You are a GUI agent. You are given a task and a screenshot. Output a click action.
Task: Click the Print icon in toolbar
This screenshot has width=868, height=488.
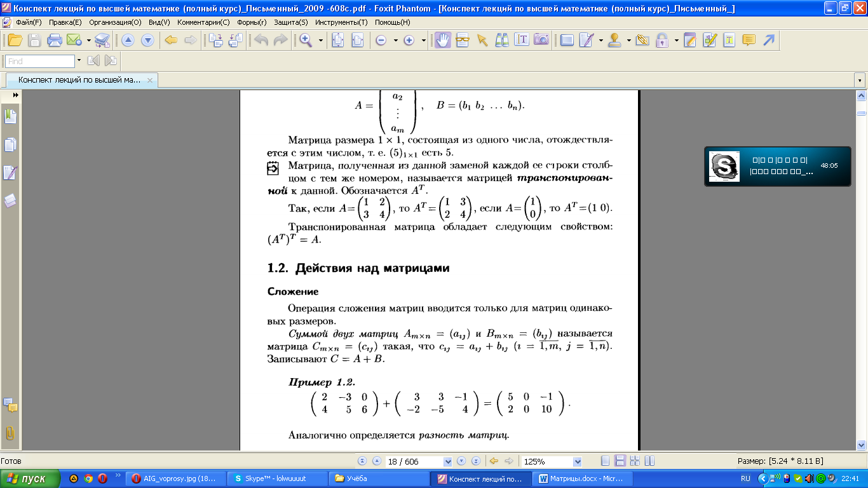[55, 40]
